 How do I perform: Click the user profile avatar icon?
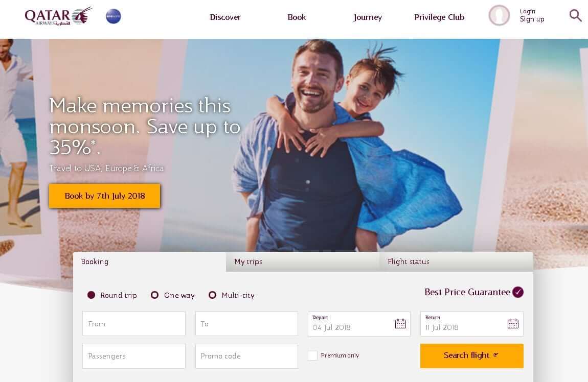click(x=499, y=15)
